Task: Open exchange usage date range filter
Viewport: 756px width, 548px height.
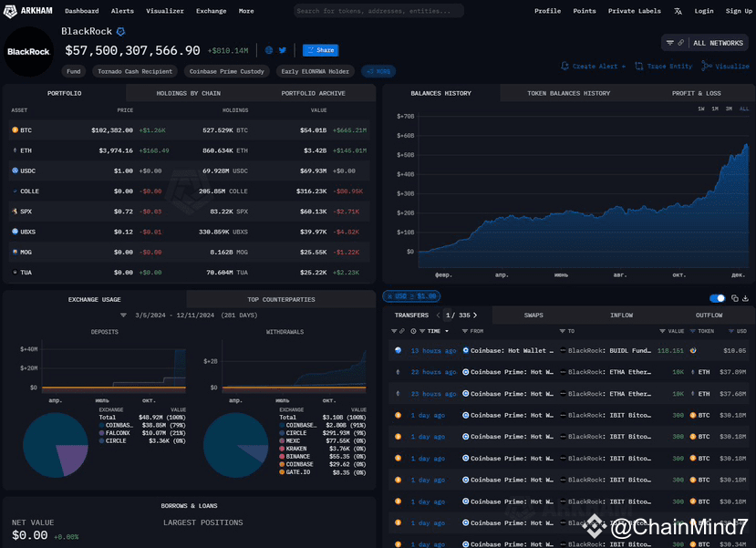Action: point(123,315)
